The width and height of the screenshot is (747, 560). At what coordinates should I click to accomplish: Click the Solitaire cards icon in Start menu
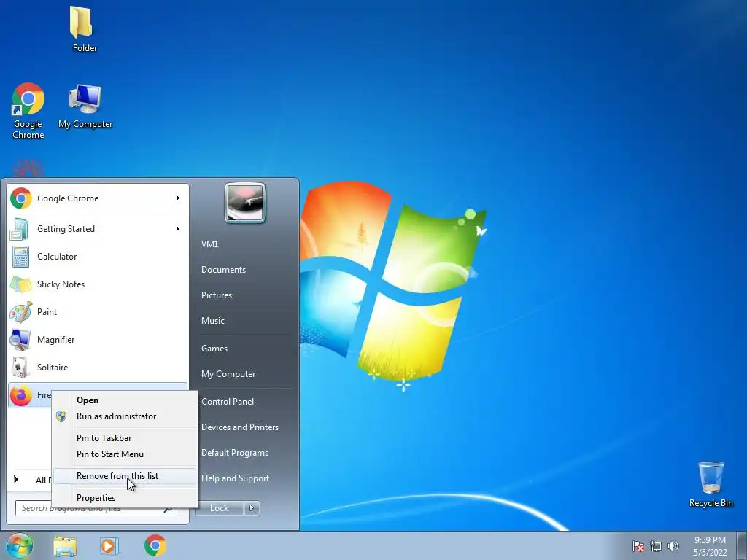pyautogui.click(x=20, y=367)
